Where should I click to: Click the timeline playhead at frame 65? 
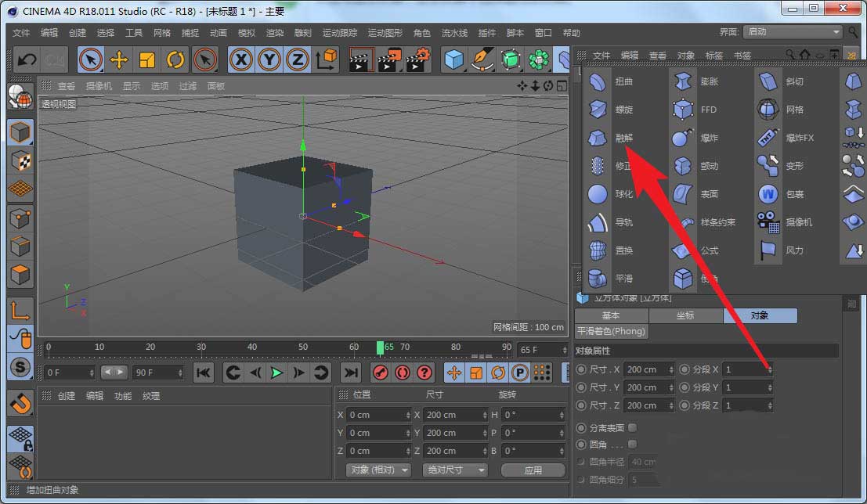381,347
